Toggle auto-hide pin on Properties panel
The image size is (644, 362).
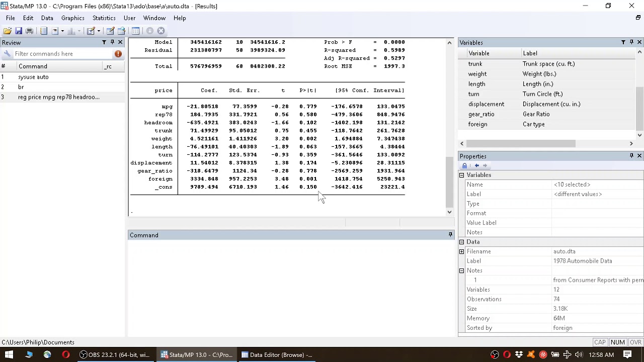coord(631,156)
